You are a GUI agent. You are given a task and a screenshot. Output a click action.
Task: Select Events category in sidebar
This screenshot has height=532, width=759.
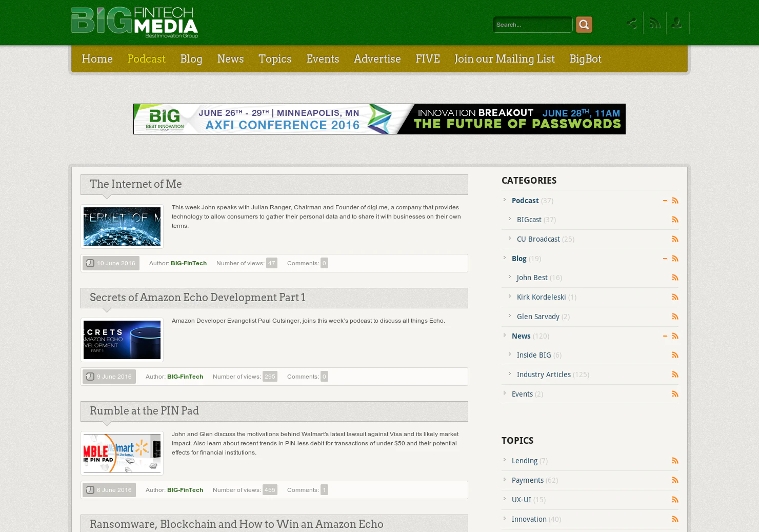click(x=522, y=394)
